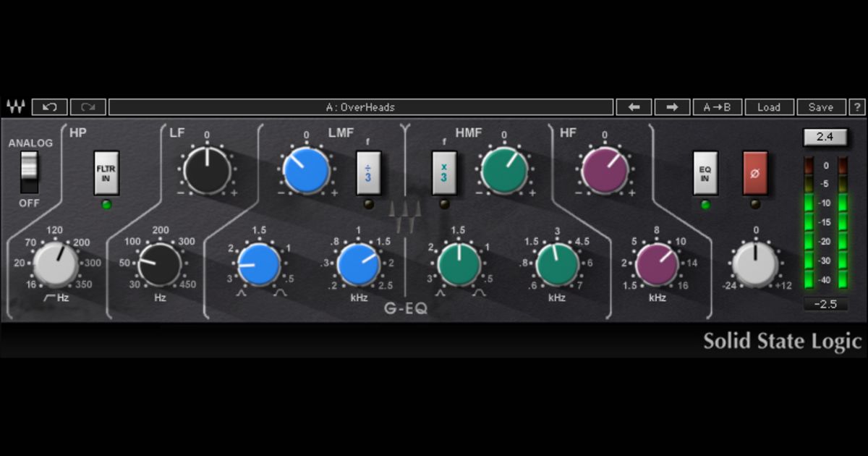Toggle the EQ IN button
This screenshot has height=456, width=868.
[x=705, y=173]
